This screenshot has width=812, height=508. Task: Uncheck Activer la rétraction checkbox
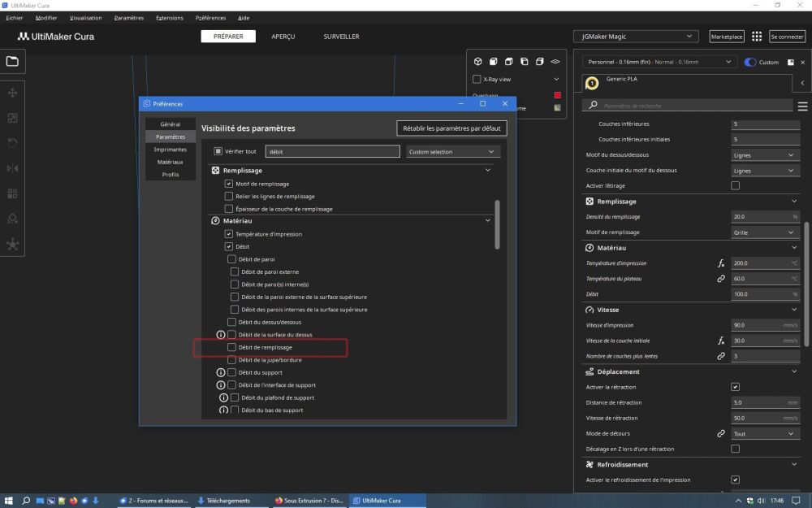point(736,387)
